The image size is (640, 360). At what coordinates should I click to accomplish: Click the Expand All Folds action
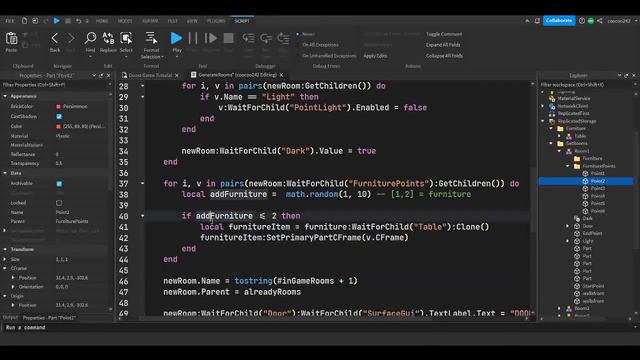tap(443, 45)
